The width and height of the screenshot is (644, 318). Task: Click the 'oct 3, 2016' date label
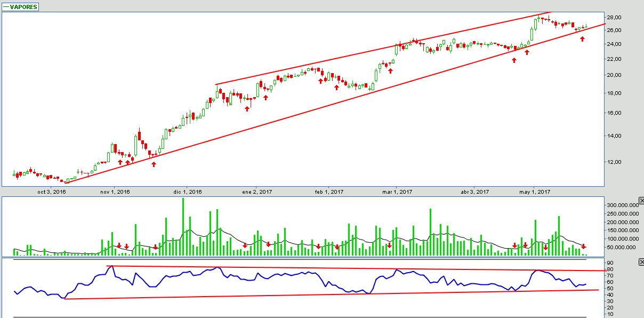[x=52, y=192]
